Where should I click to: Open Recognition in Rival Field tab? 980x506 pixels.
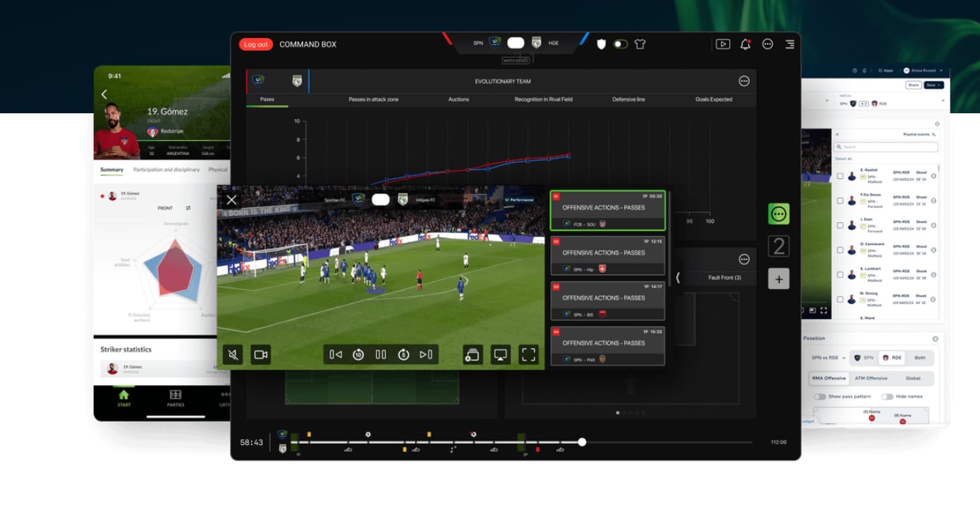(x=544, y=99)
